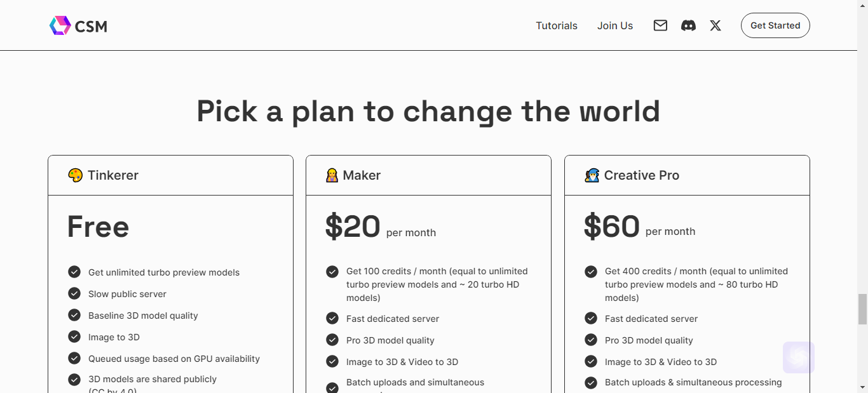Screen dimensions: 868x393
Task: Click the Get Started button
Action: (775, 25)
